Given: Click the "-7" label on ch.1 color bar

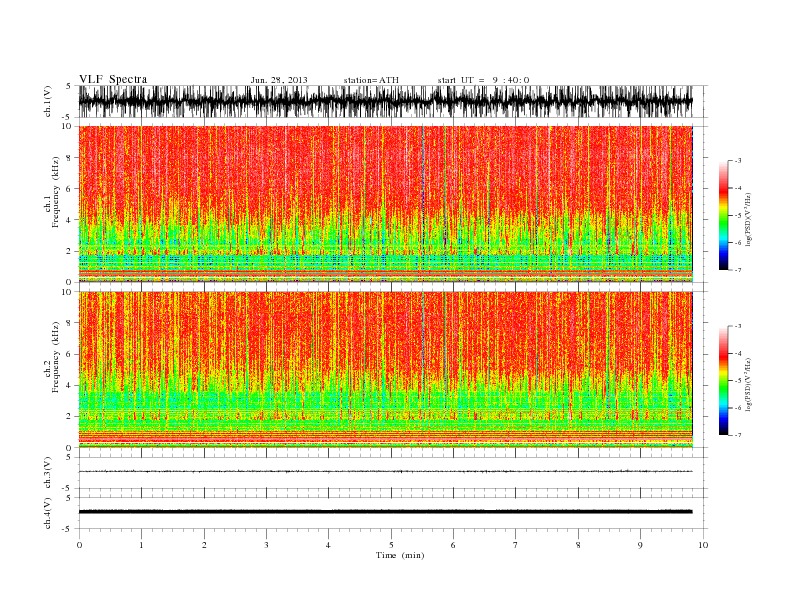Looking at the screenshot, I should pyautogui.click(x=738, y=270).
